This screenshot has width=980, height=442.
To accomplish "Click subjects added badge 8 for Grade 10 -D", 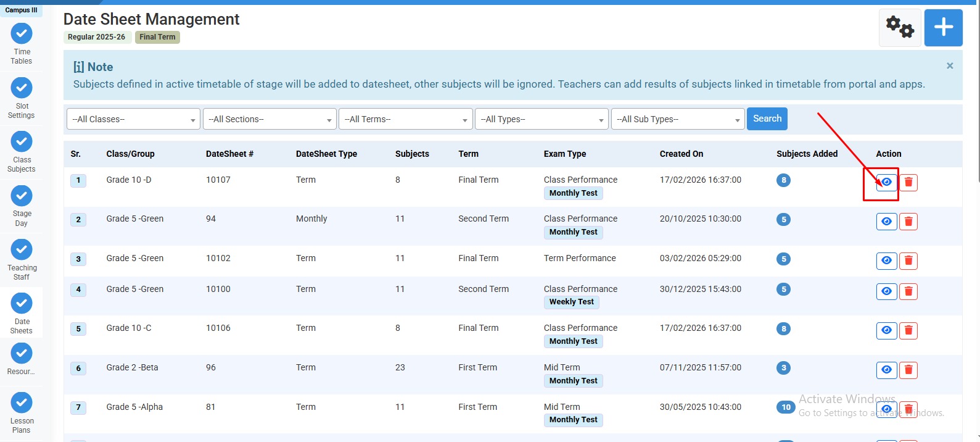I will click(x=784, y=180).
